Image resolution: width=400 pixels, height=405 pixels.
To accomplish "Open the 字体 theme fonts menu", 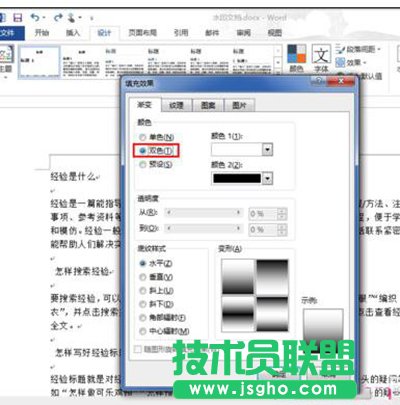I will pyautogui.click(x=321, y=59).
